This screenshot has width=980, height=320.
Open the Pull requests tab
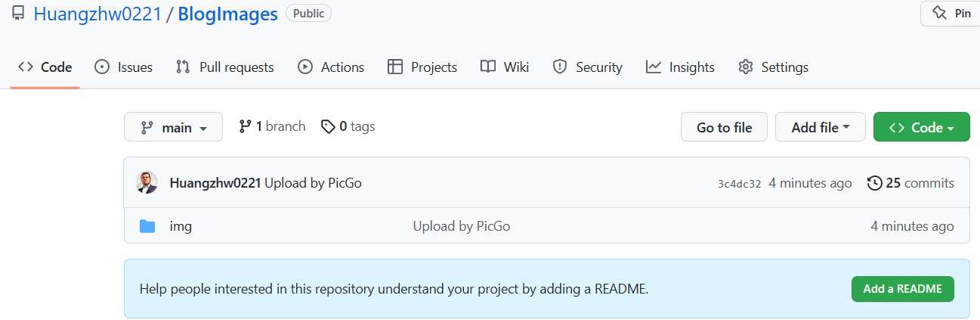point(224,67)
